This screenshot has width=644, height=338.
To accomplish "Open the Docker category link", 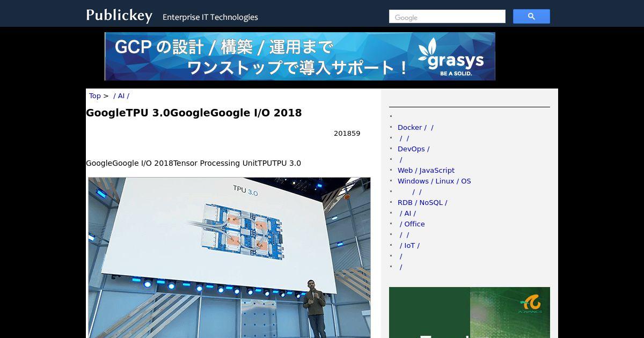I will coord(415,128).
